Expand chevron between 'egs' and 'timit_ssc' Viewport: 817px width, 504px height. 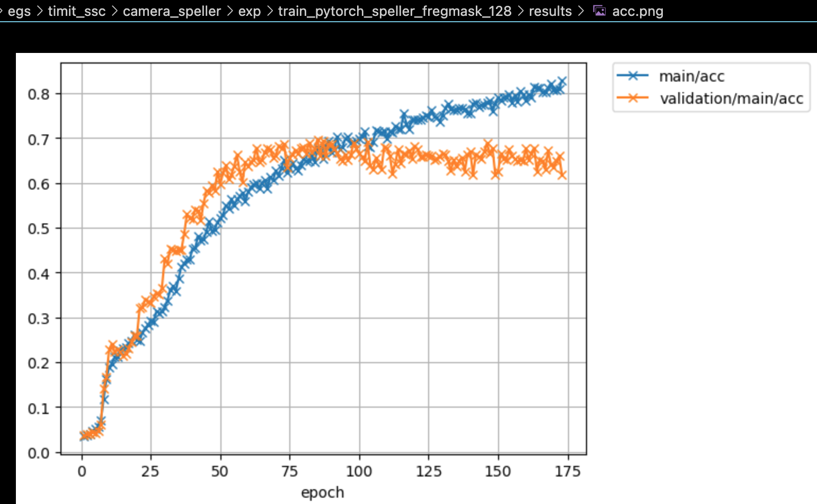coord(40,11)
